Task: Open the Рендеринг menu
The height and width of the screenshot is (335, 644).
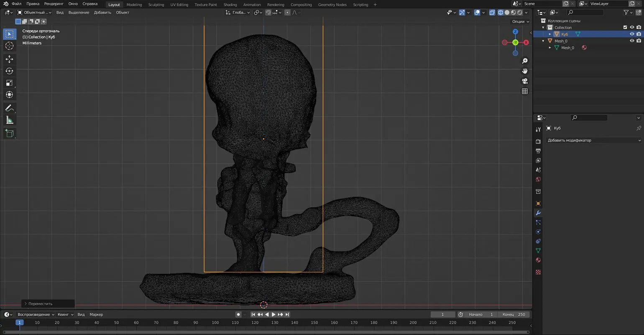Action: (x=54, y=4)
